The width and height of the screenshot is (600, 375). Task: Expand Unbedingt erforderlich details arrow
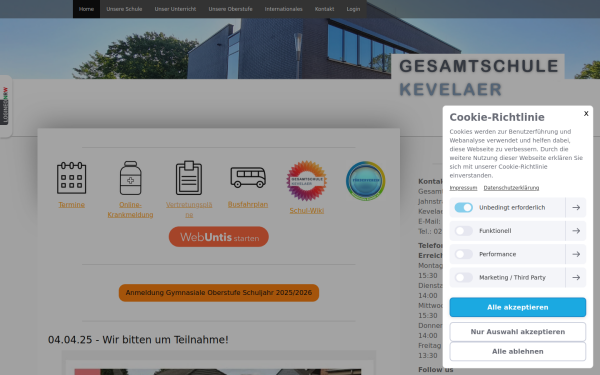tap(576, 207)
